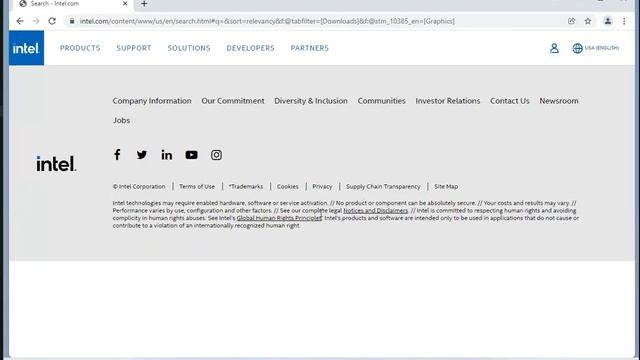Open Company Information link

pos(152,101)
